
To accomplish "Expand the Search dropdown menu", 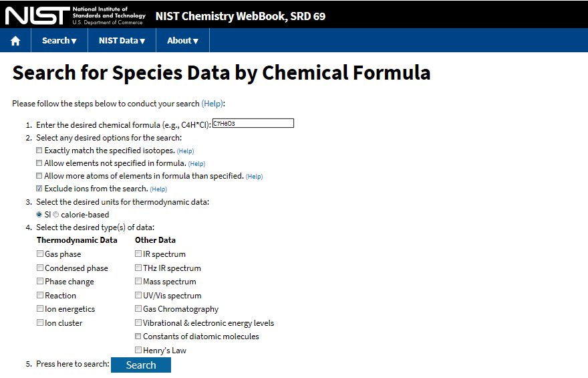I will point(59,41).
